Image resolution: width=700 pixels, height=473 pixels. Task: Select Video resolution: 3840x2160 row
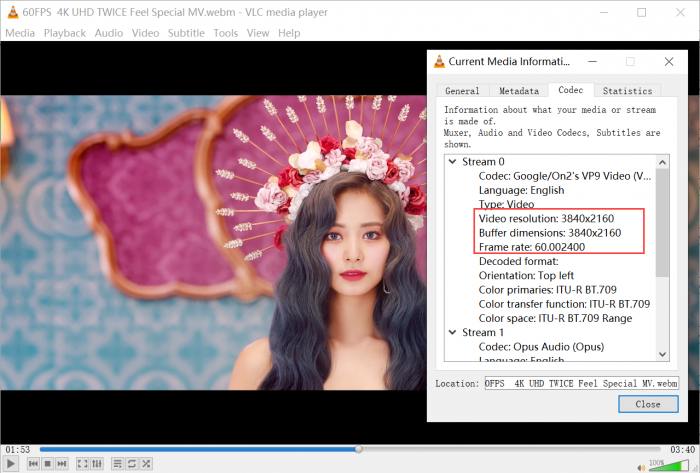pos(546,219)
